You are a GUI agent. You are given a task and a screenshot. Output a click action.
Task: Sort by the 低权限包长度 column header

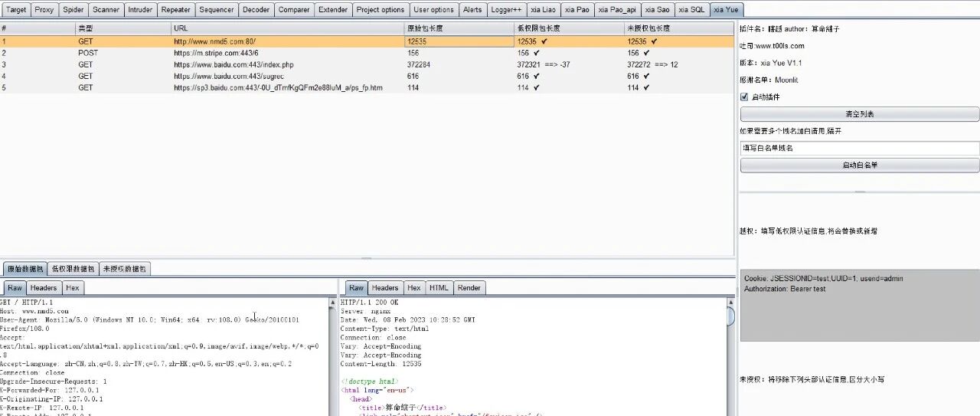click(x=570, y=28)
